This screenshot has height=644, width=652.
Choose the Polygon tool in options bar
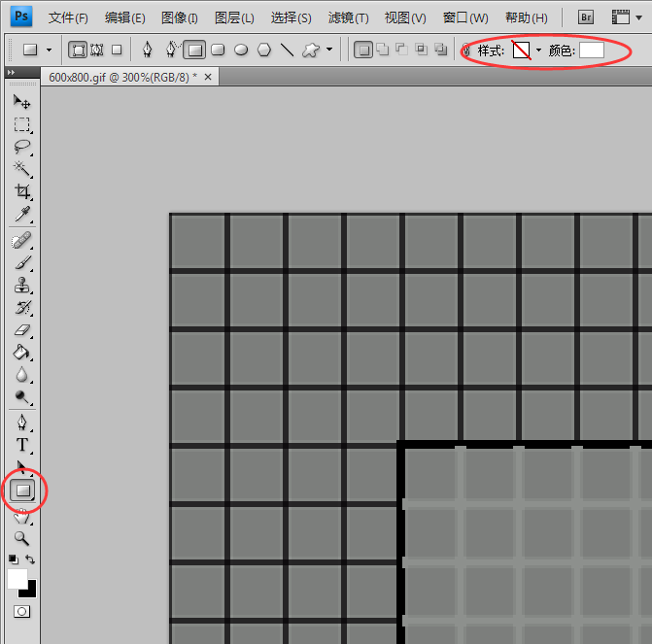[264, 51]
